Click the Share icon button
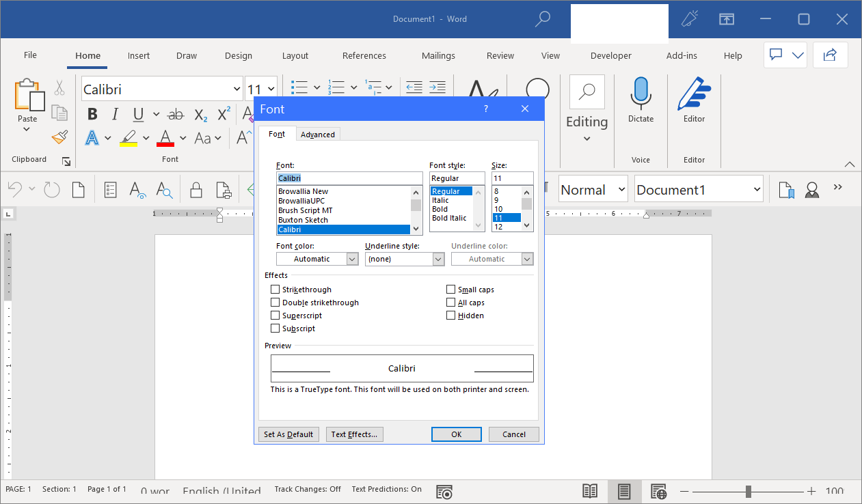The height and width of the screenshot is (504, 862). coord(831,55)
